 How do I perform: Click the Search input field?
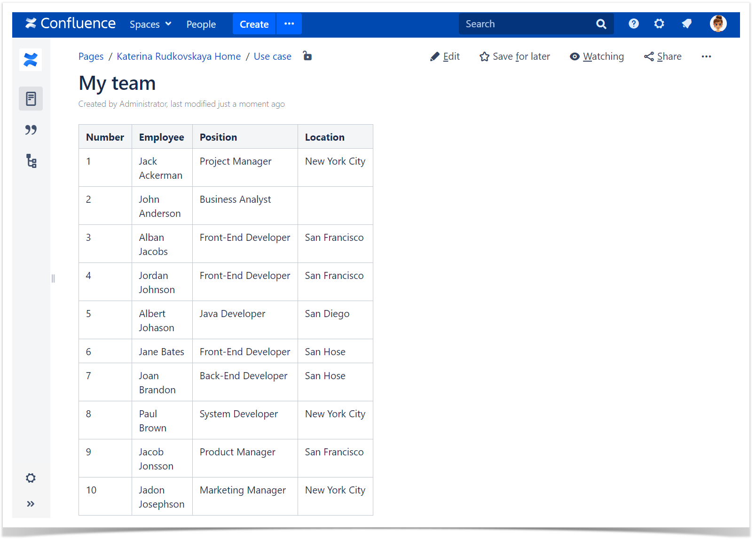click(527, 24)
